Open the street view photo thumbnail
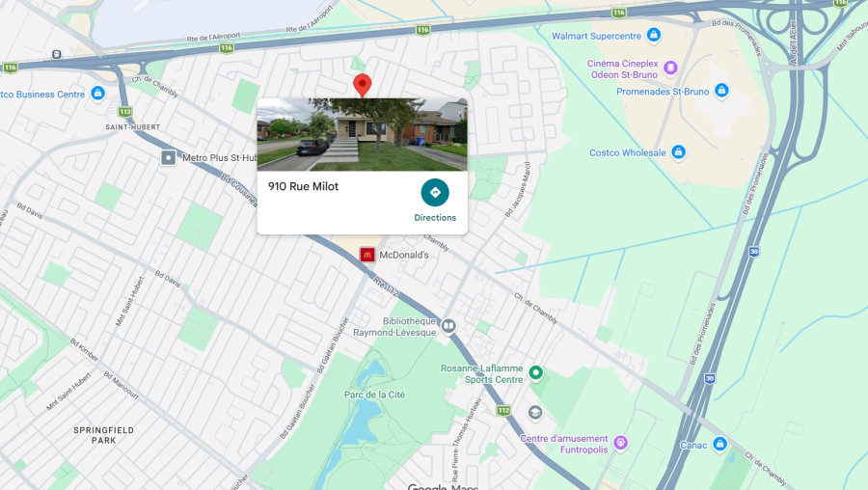 point(362,134)
